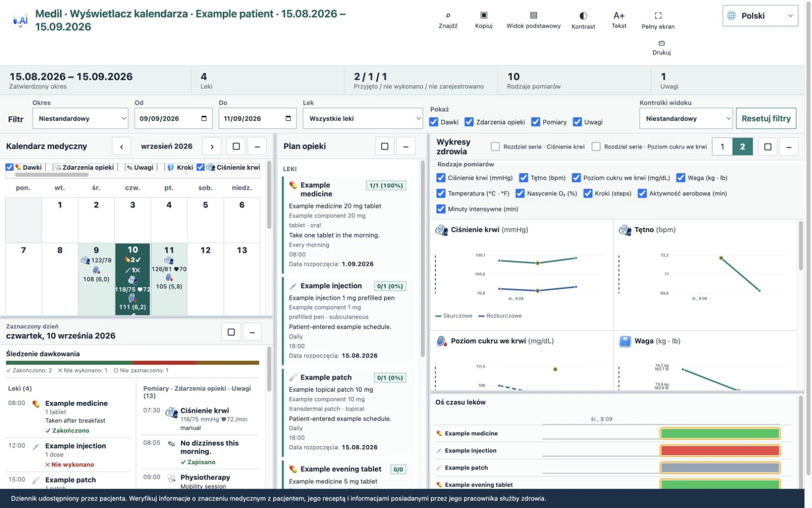Toggle Nasycenie O₂ (%) checkbox
812x508 pixels.
tap(520, 193)
